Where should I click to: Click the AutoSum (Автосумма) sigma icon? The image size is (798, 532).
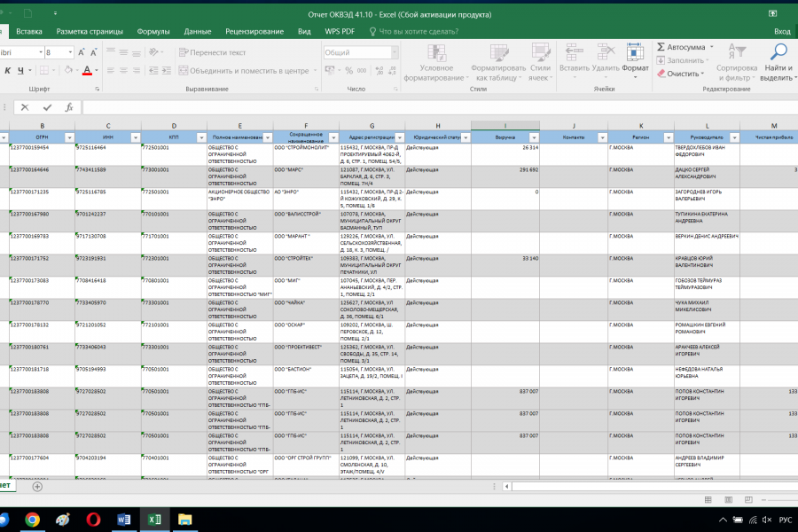(661, 47)
